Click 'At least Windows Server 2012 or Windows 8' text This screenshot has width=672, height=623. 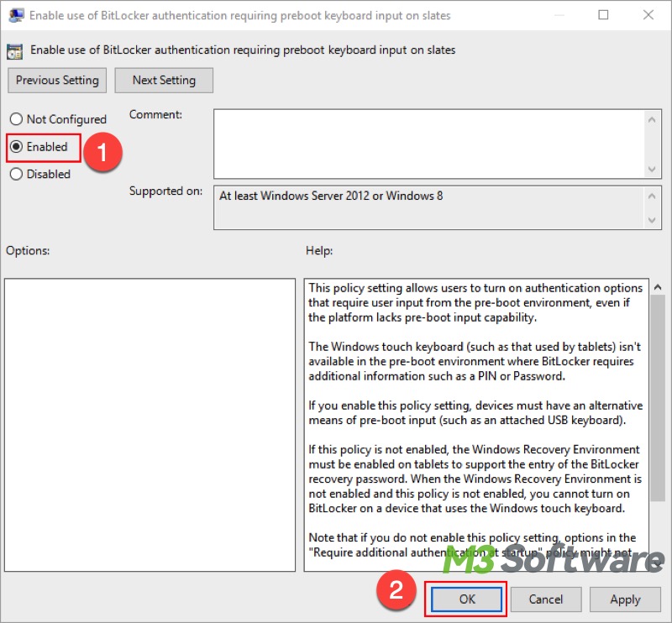click(331, 196)
